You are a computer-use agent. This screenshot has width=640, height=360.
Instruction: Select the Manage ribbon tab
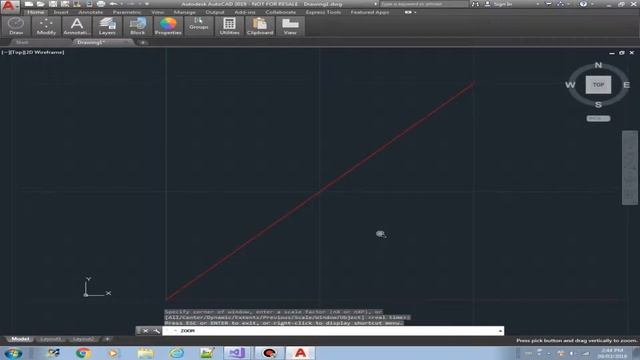click(184, 12)
